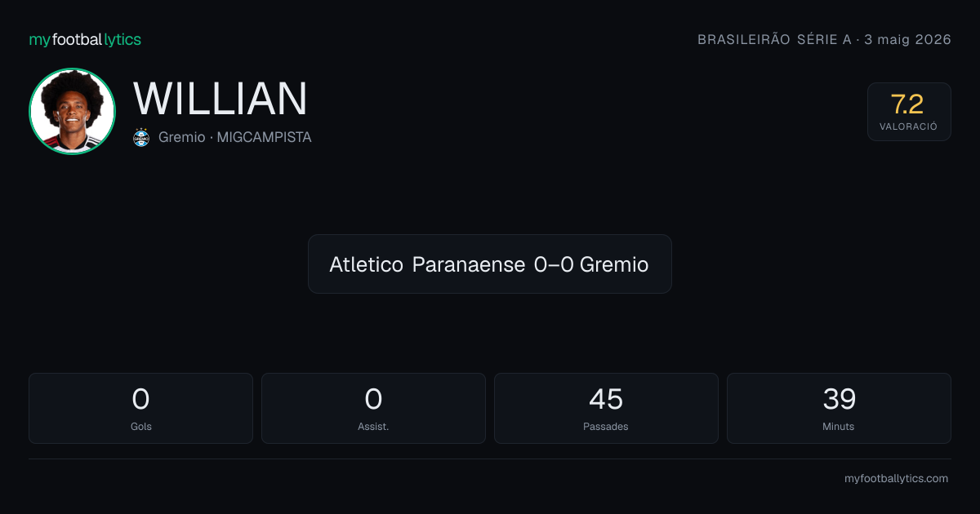Open the Atletico Paranaense 0–0 Gremio scorecard
This screenshot has height=514, width=980.
click(x=490, y=264)
